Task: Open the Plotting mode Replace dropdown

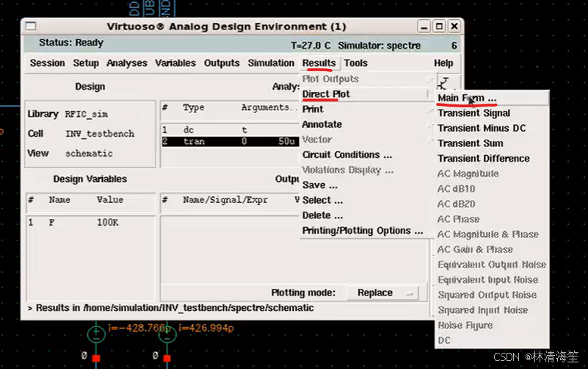Action: 382,293
